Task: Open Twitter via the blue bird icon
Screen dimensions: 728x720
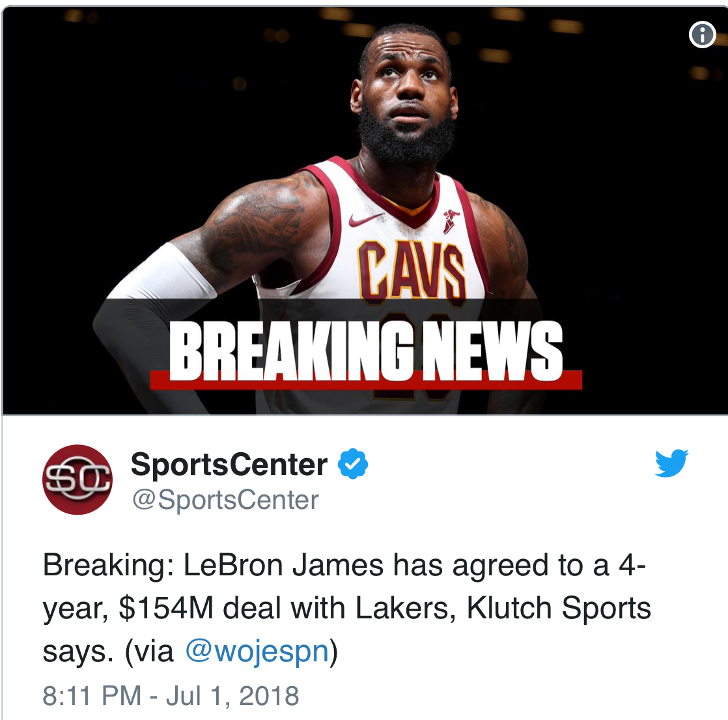Action: 671,463
